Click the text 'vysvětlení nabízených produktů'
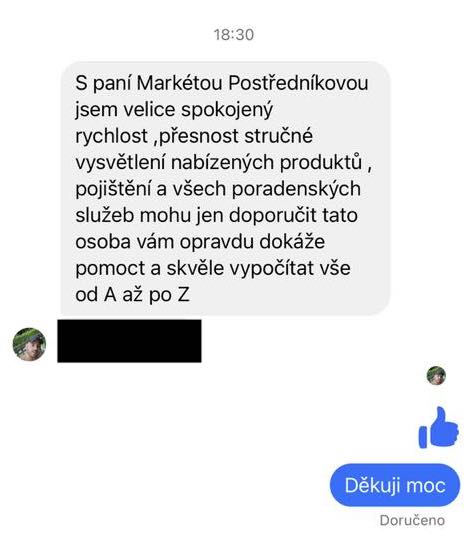The image size is (470, 548). 219,163
